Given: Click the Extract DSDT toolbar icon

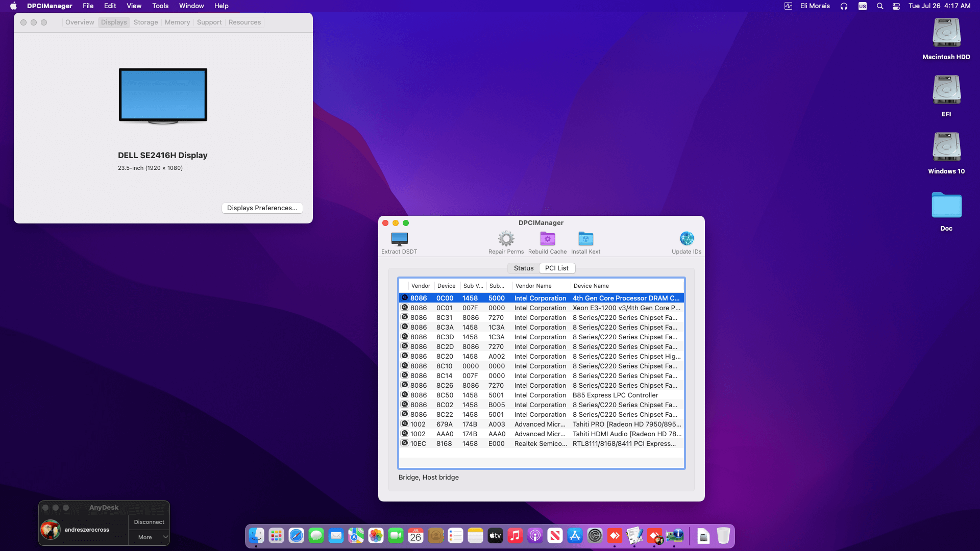Looking at the screenshot, I should coord(399,239).
